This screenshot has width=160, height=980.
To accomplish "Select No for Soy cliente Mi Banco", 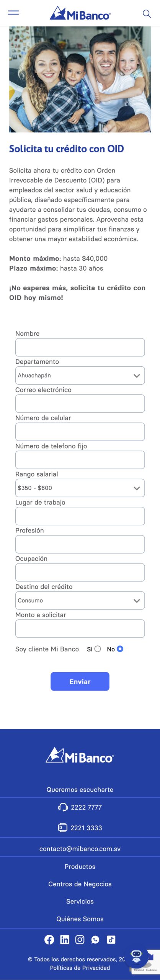I will [x=120, y=649].
